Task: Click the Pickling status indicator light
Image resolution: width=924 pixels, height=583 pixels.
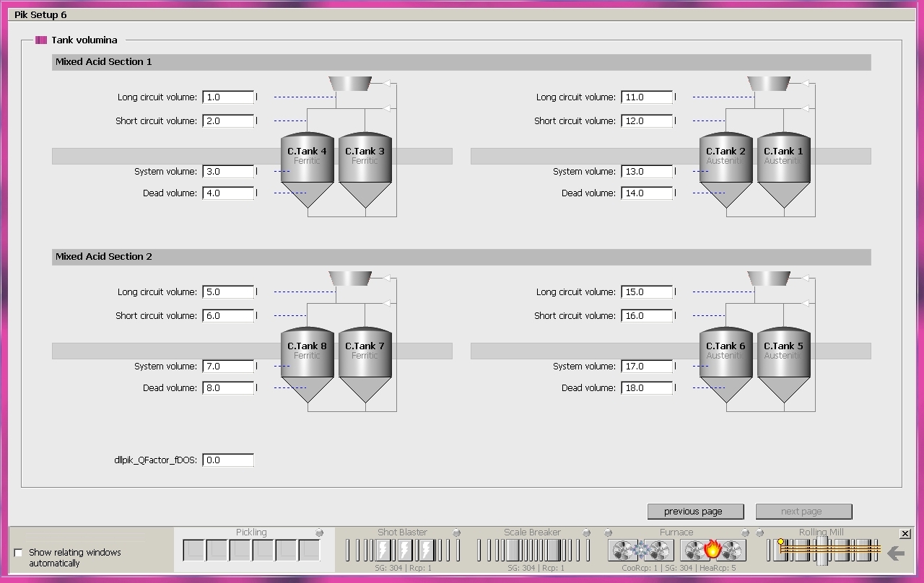Action: click(x=320, y=533)
